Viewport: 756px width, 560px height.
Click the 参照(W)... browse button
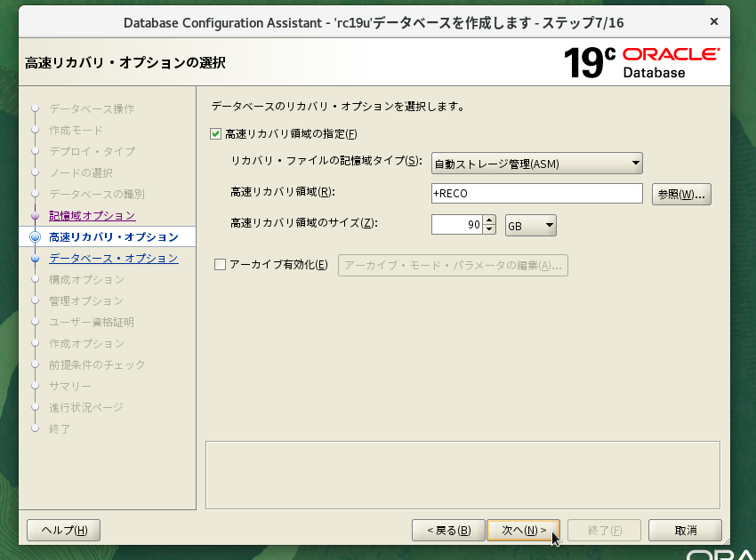tap(681, 194)
